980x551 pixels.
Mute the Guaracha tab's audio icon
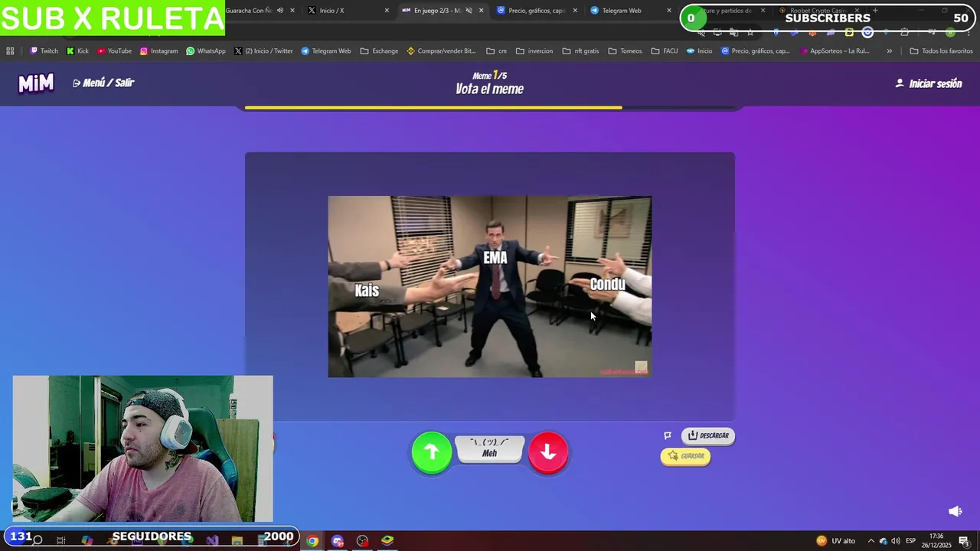tap(280, 11)
